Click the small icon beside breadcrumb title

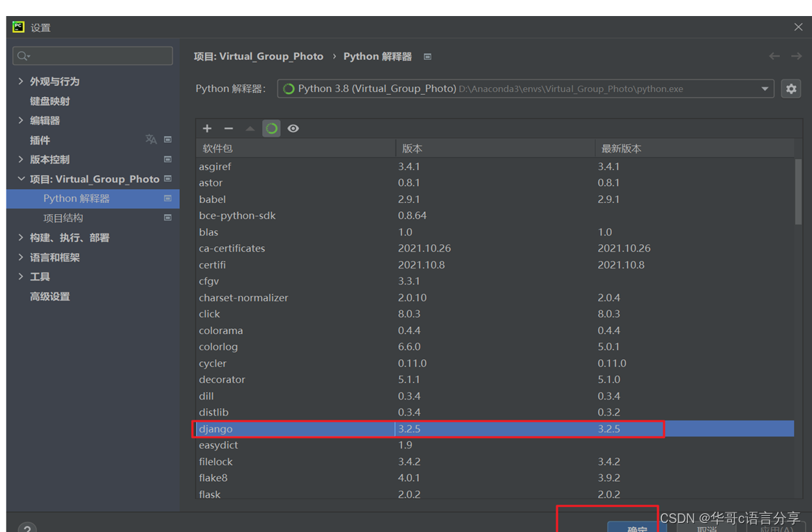point(427,56)
